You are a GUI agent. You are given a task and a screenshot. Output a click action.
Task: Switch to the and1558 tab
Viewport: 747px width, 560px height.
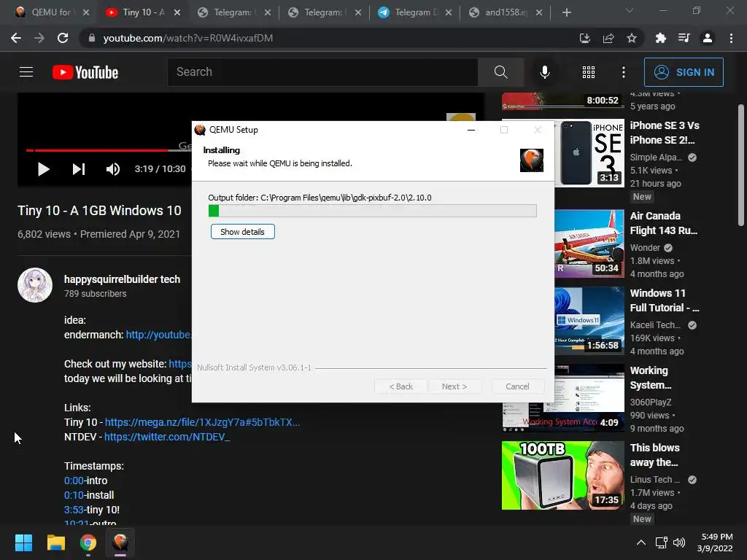coord(505,12)
